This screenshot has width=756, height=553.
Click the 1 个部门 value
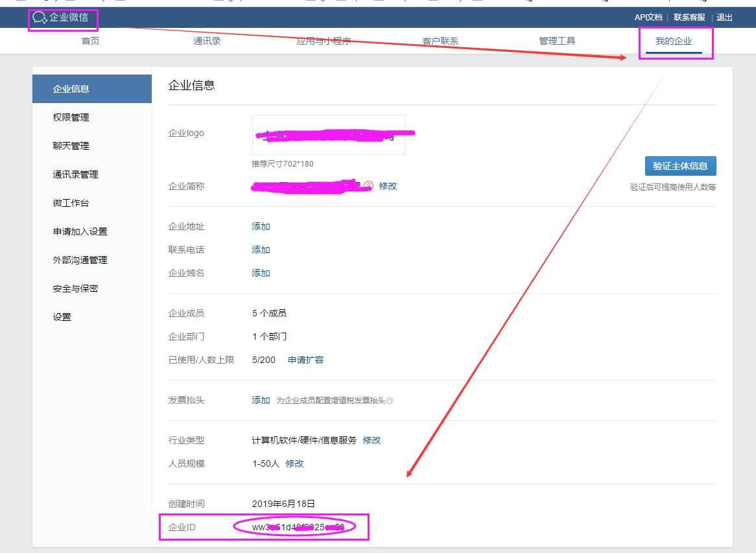269,336
